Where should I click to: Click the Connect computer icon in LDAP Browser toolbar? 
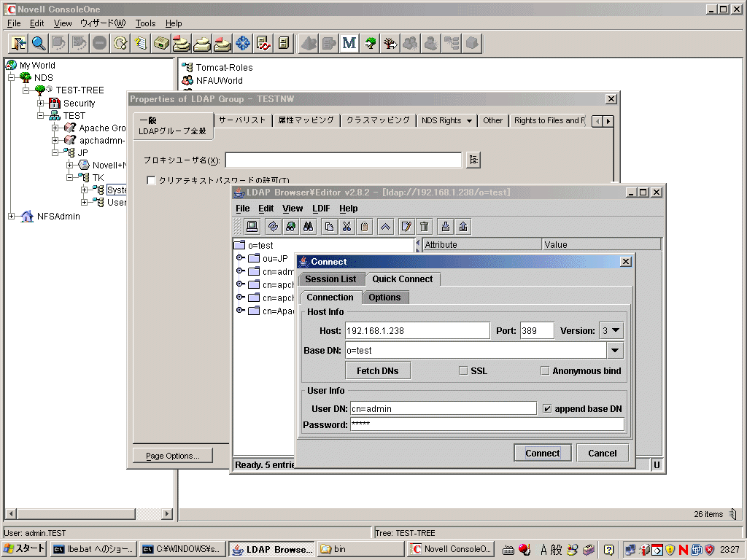(252, 227)
